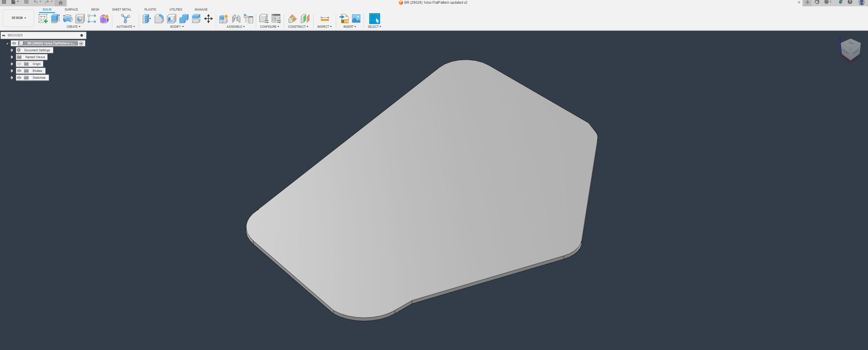Toggle the Sketches folder eye icon
868x350 pixels.
(x=19, y=78)
